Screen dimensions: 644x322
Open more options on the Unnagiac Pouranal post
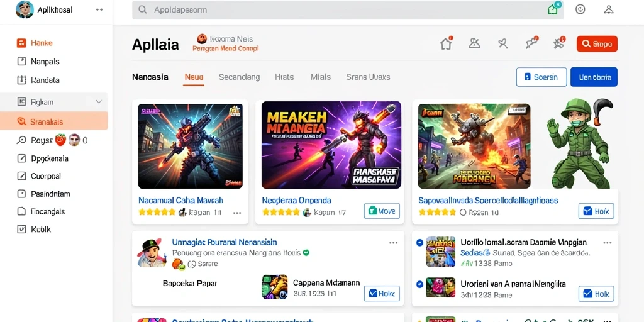[x=394, y=243]
